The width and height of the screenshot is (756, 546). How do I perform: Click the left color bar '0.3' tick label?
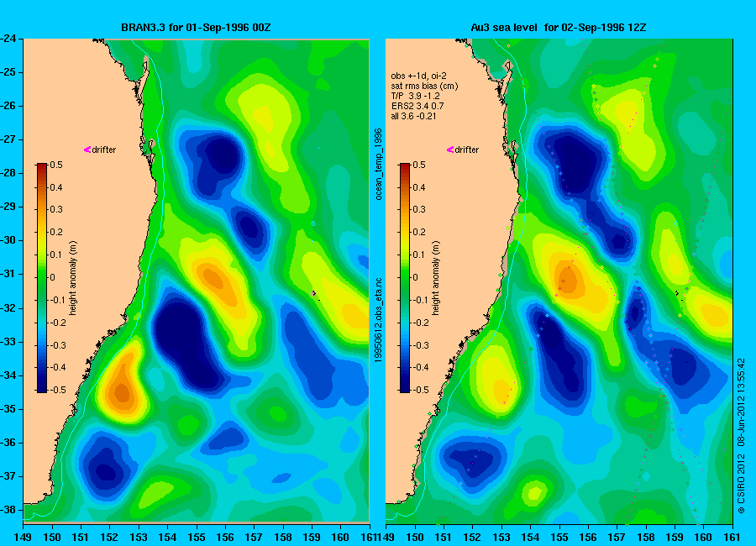(56, 209)
